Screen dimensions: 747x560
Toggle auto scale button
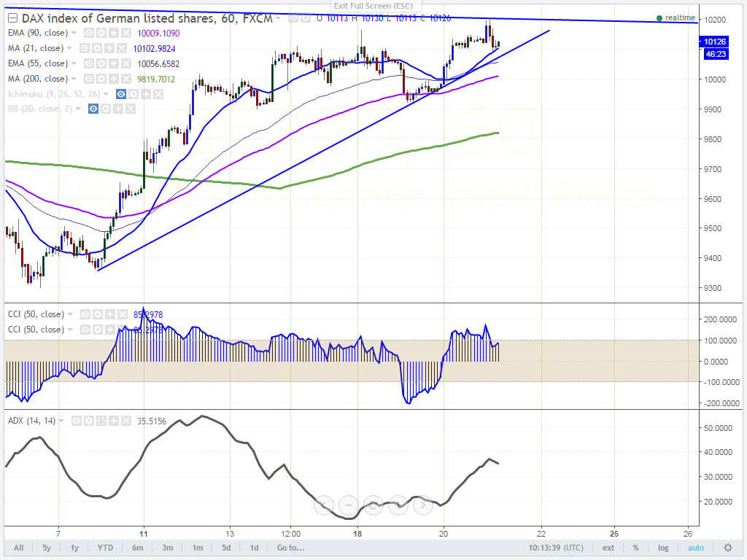tap(696, 548)
